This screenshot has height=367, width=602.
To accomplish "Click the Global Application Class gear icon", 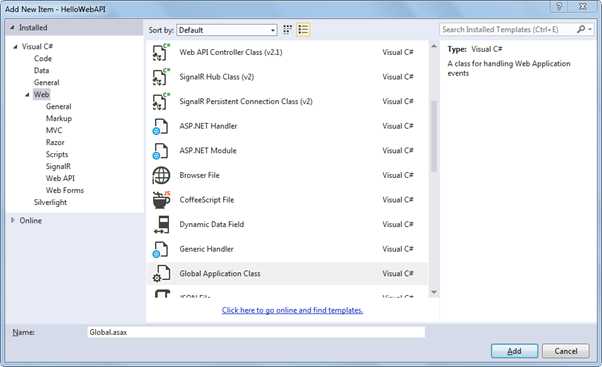I will pyautogui.click(x=161, y=274).
